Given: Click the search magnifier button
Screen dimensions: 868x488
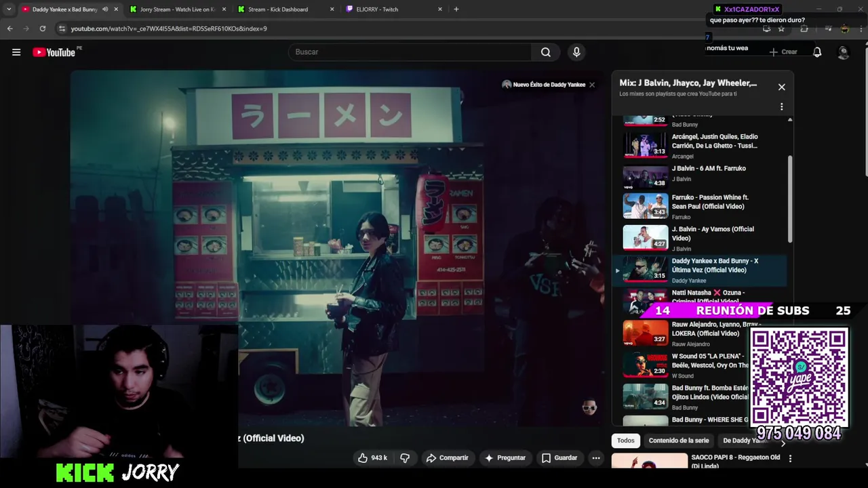Looking at the screenshot, I should (x=546, y=52).
